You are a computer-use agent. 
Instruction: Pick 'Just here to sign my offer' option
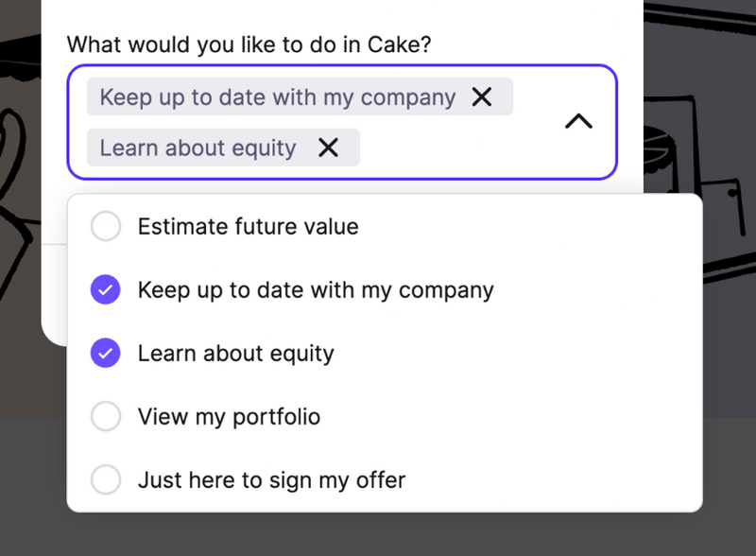[x=271, y=479]
